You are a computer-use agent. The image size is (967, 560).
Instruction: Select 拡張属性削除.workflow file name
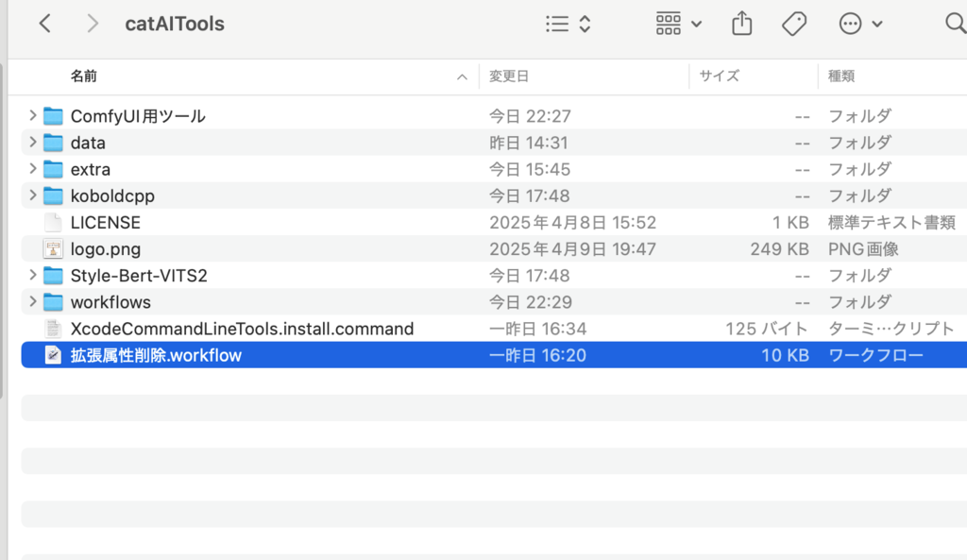pyautogui.click(x=156, y=355)
